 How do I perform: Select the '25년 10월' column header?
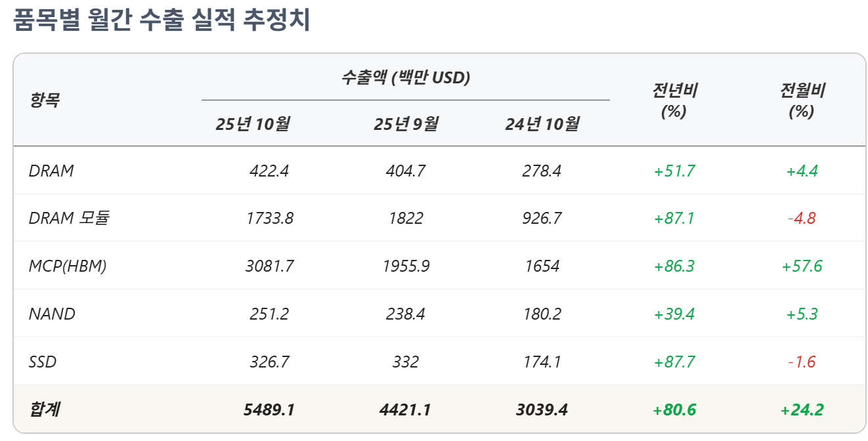253,123
